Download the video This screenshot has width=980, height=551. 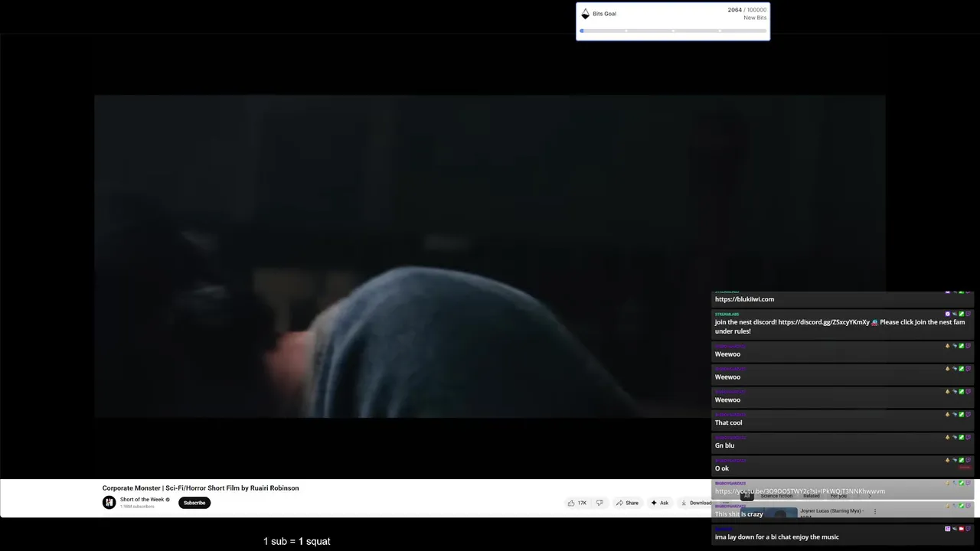(697, 503)
